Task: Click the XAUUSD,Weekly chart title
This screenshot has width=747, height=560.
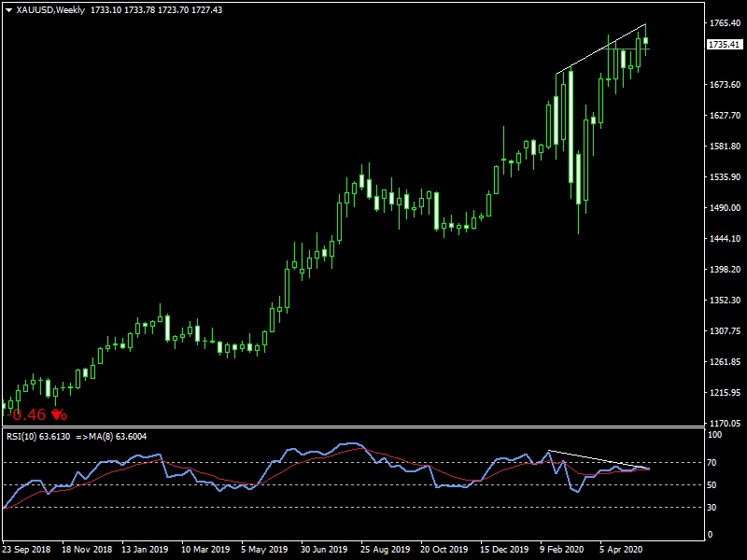Action: 50,10
